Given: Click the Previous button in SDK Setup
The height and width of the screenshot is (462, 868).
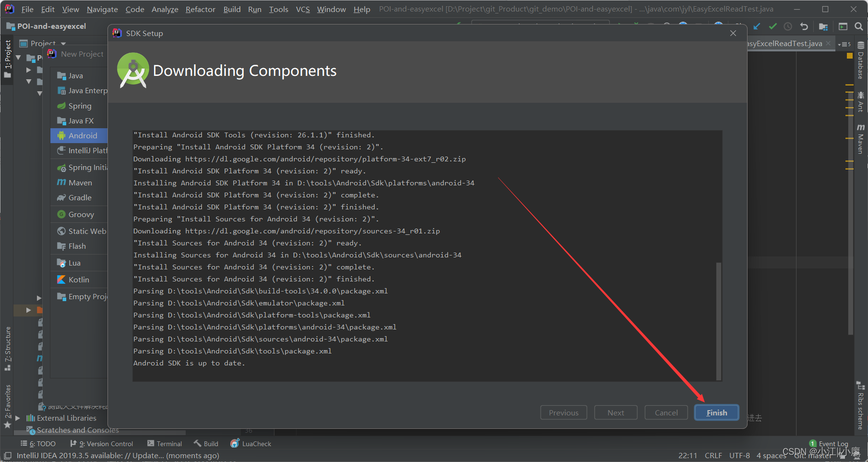Looking at the screenshot, I should click(564, 413).
